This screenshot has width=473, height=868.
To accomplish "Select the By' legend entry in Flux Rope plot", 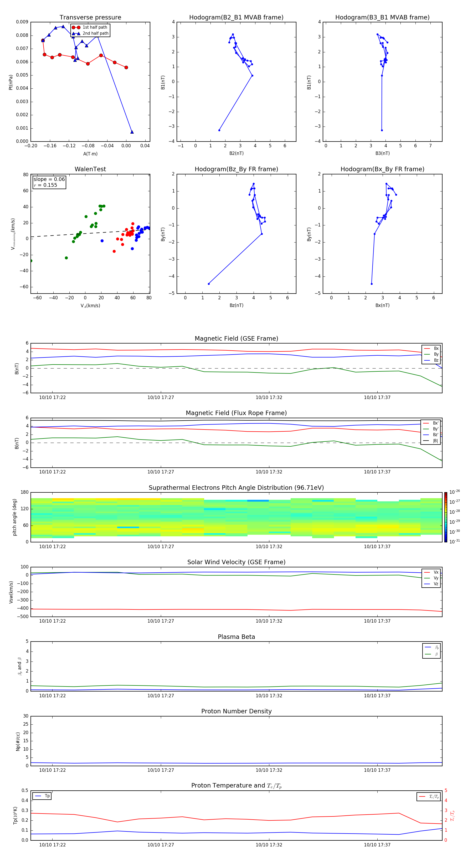I will click(x=431, y=429).
